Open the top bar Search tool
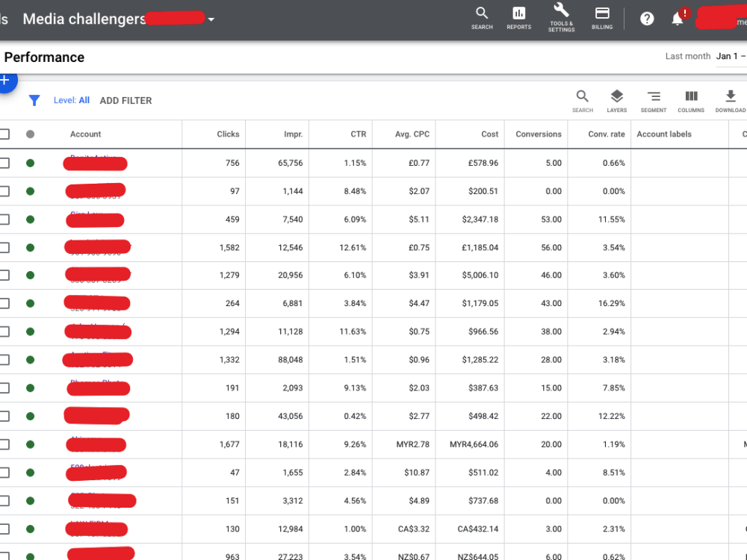 pyautogui.click(x=482, y=18)
